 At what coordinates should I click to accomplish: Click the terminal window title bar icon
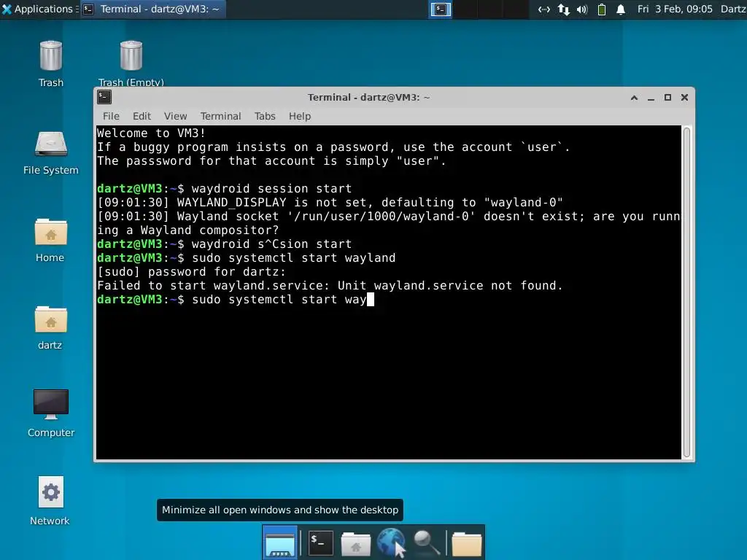click(104, 97)
